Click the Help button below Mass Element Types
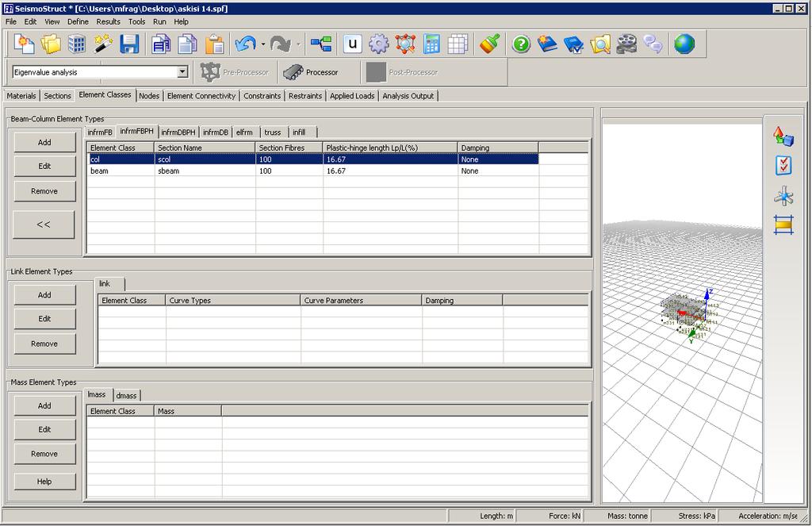This screenshot has height=526, width=812. (44, 482)
